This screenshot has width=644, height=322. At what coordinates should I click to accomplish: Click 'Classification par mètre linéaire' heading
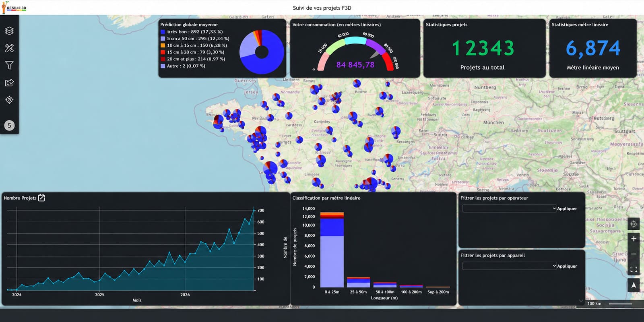326,198
